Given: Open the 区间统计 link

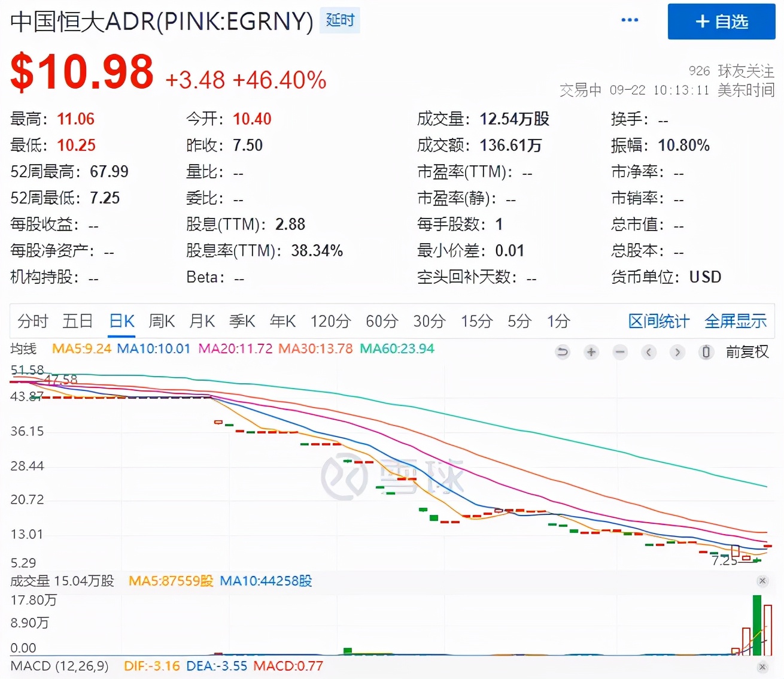Looking at the screenshot, I should coord(658,322).
